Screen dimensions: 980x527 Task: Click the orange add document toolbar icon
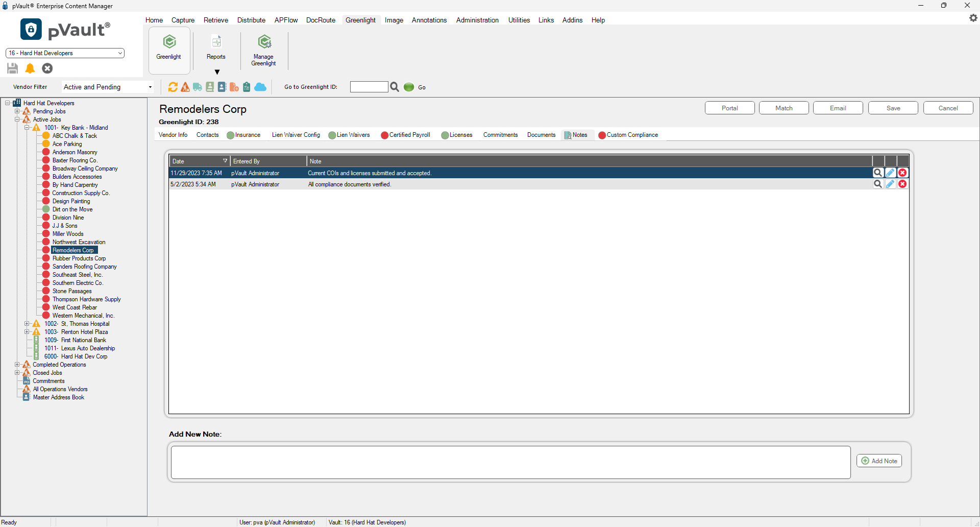[234, 87]
